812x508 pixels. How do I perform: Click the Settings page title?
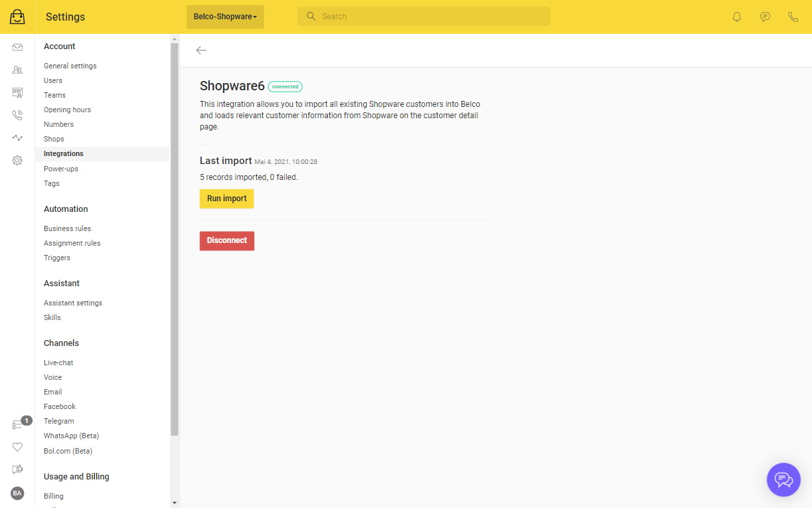tap(65, 17)
